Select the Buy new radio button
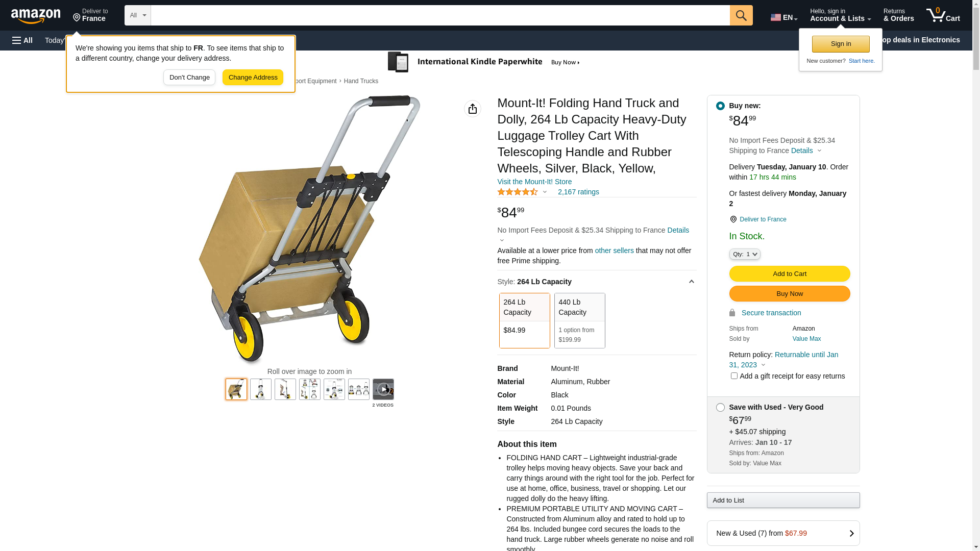 pos(720,106)
